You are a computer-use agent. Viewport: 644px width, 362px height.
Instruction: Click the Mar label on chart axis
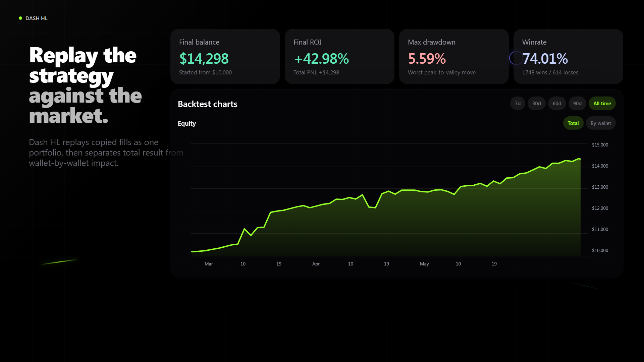point(209,264)
